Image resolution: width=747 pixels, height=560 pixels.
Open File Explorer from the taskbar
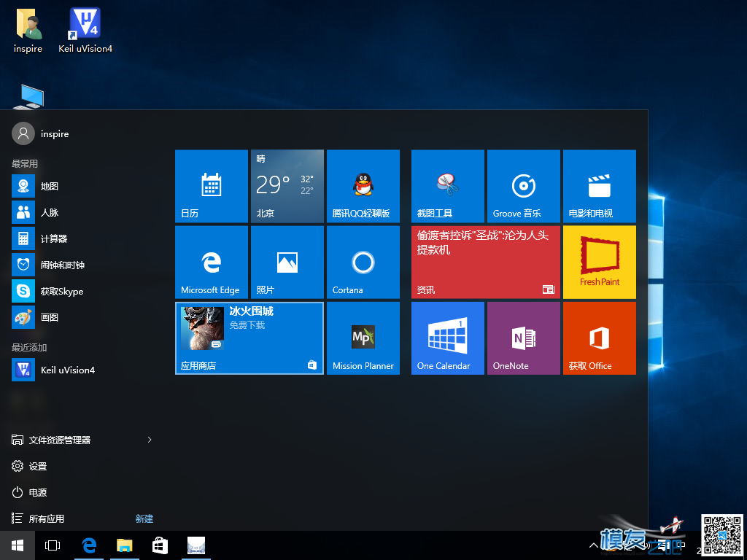point(125,545)
